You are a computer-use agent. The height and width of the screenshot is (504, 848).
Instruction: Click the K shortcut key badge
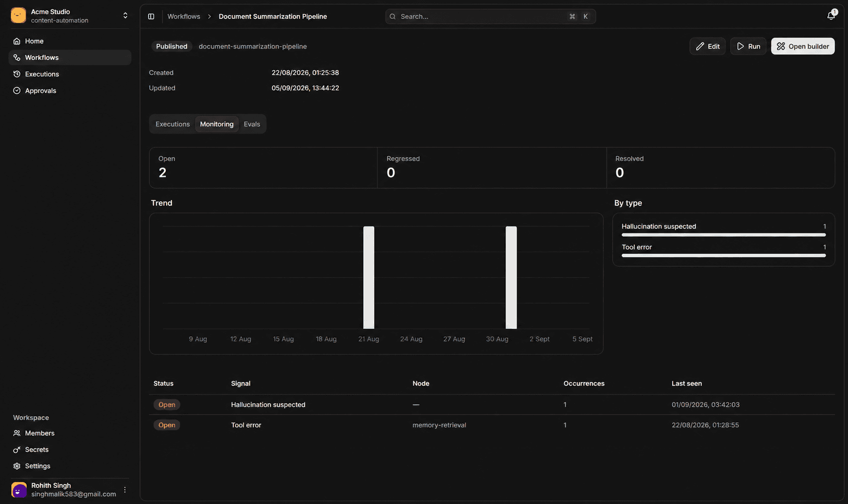[x=585, y=17]
